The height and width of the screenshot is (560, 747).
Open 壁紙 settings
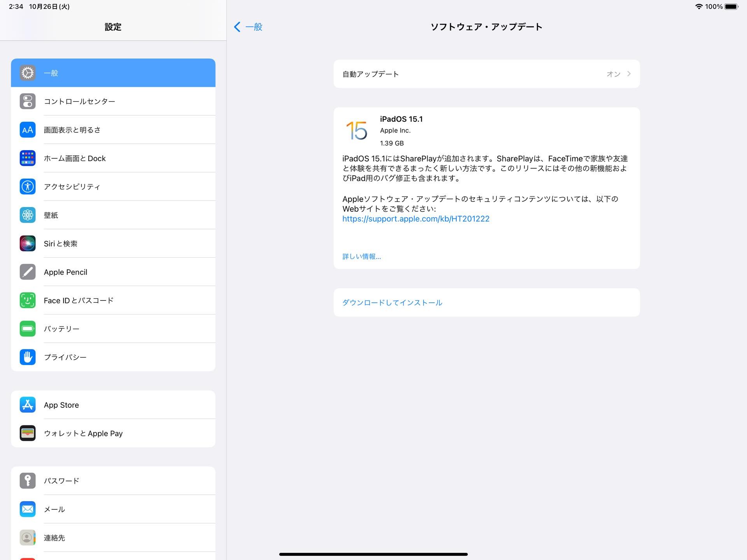(113, 215)
